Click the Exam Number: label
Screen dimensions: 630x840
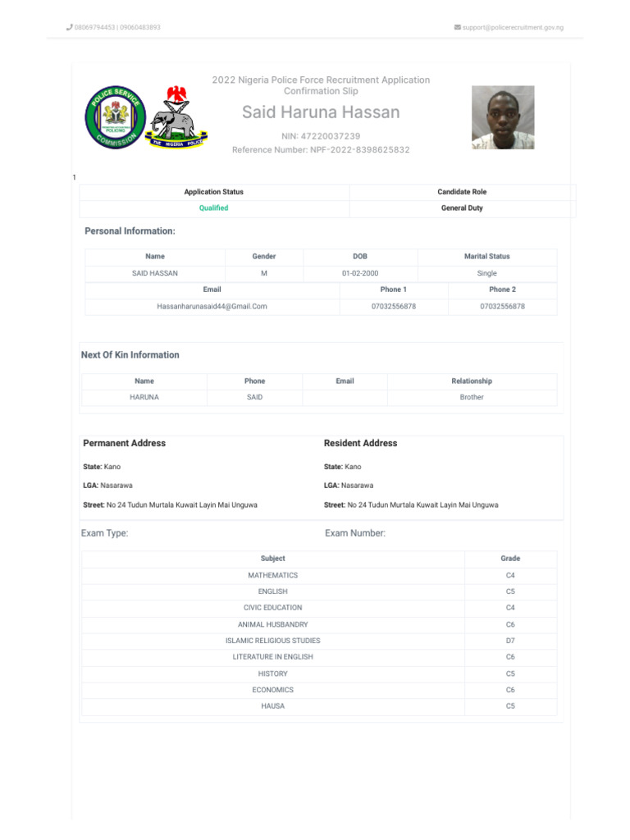click(355, 533)
